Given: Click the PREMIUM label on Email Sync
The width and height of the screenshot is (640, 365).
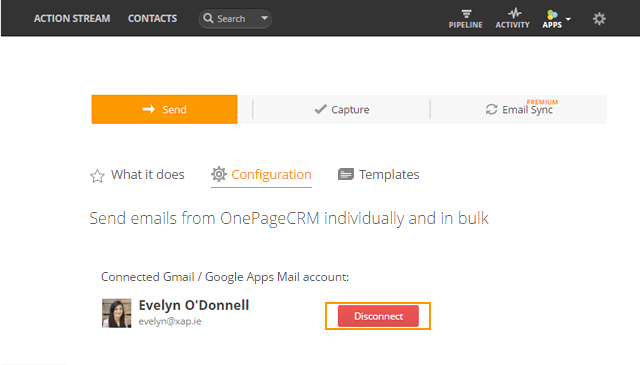Looking at the screenshot, I should pyautogui.click(x=542, y=102).
